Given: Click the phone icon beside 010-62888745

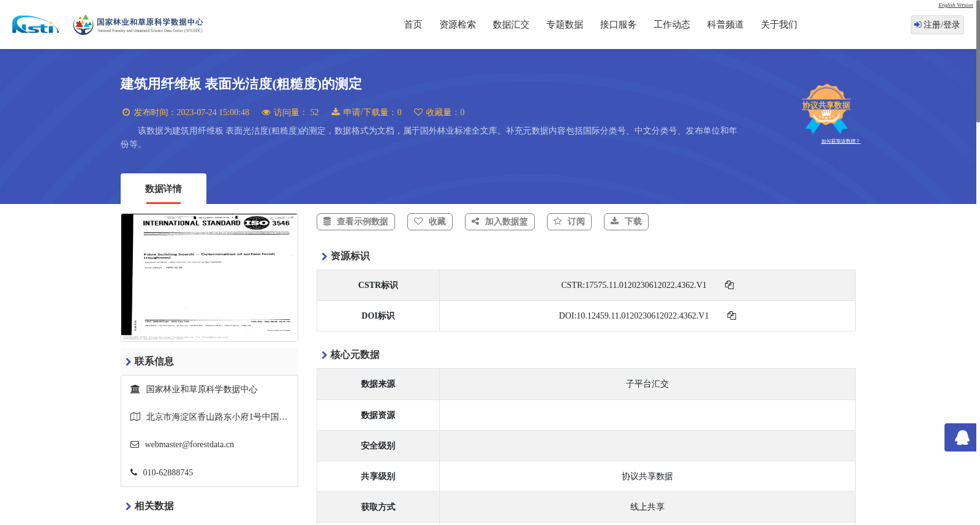Looking at the screenshot, I should 134,472.
